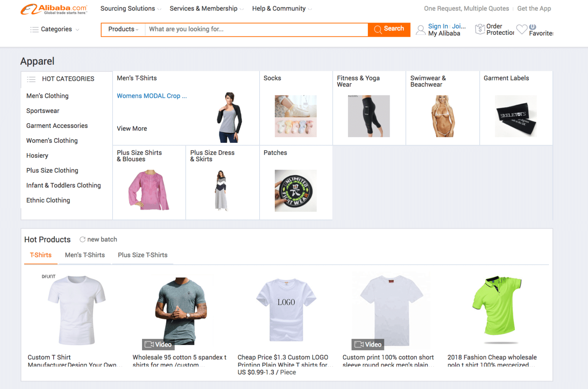Open Favorites via the heart icon
This screenshot has height=389, width=588.
tap(521, 29)
